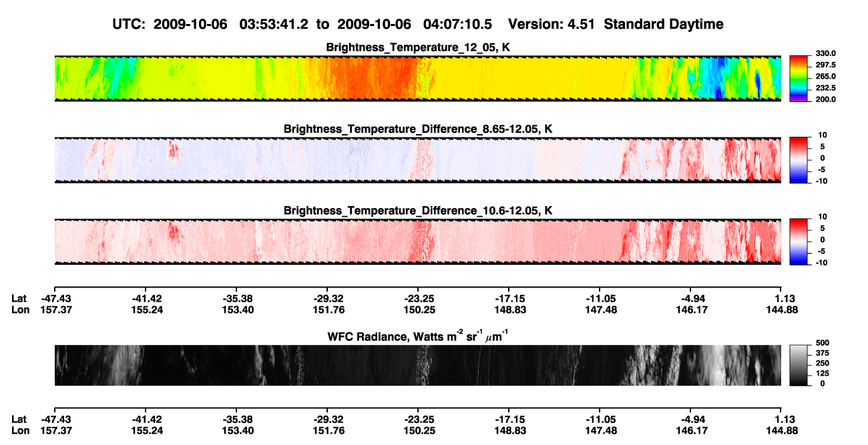This screenshot has width=868, height=445.
Task: Click the 330.0 colorbar maximum label
Action: (825, 53)
